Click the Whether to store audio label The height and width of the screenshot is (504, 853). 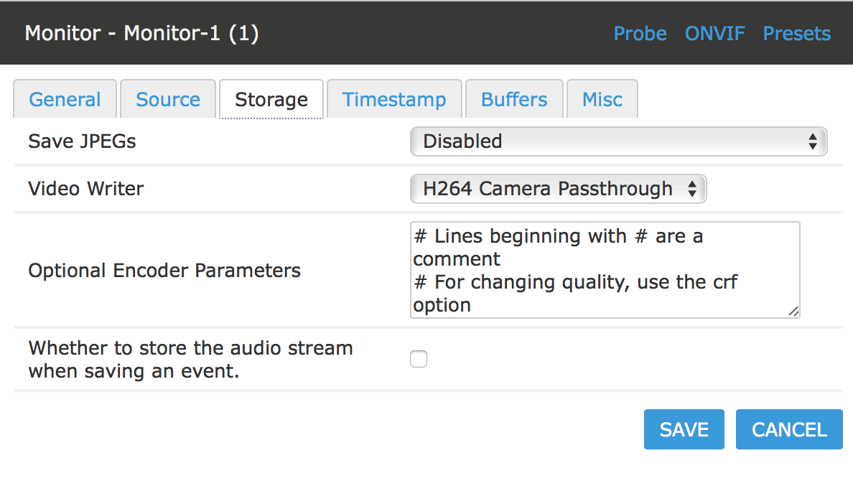190,360
